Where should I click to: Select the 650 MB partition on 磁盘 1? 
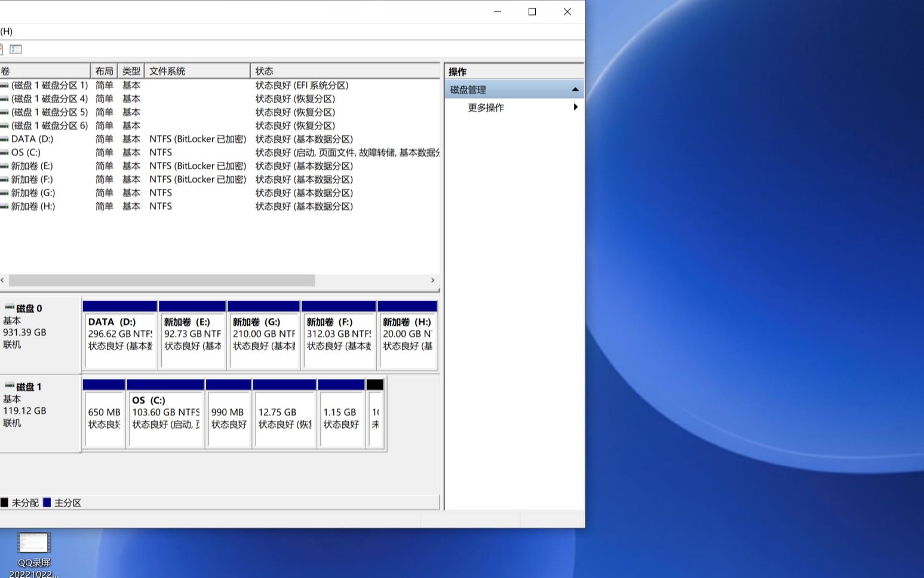[x=104, y=414]
